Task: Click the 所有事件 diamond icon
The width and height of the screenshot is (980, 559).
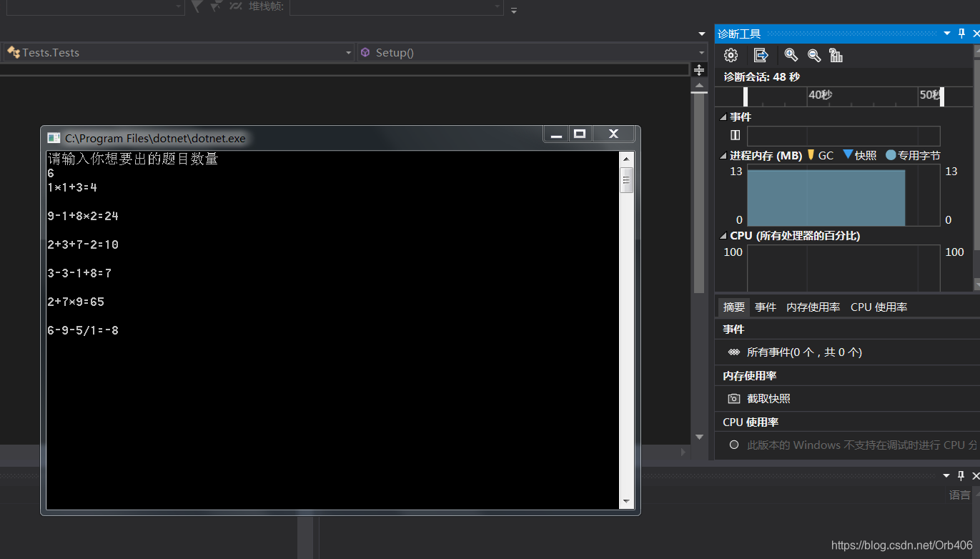Action: 733,352
